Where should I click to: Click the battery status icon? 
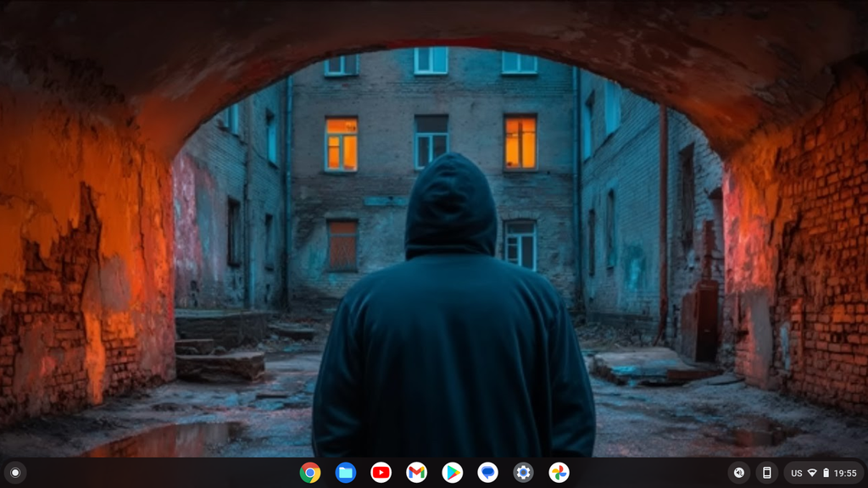(x=826, y=473)
